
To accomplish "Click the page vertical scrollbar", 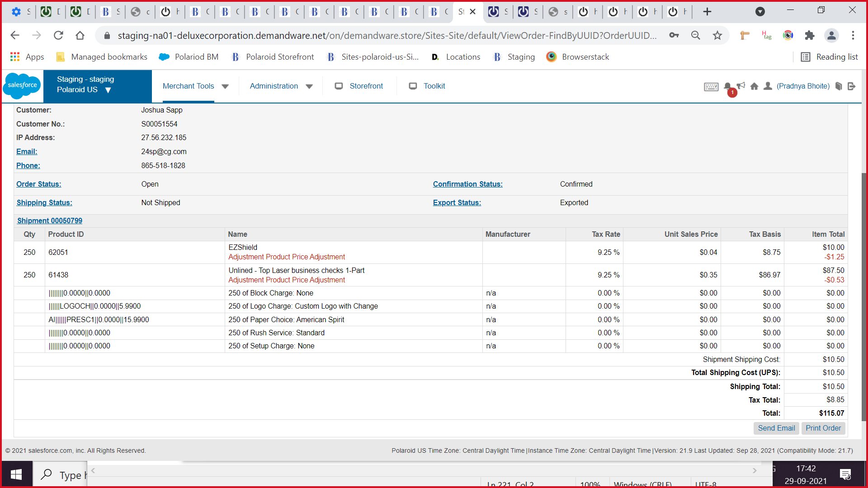I will [864, 294].
